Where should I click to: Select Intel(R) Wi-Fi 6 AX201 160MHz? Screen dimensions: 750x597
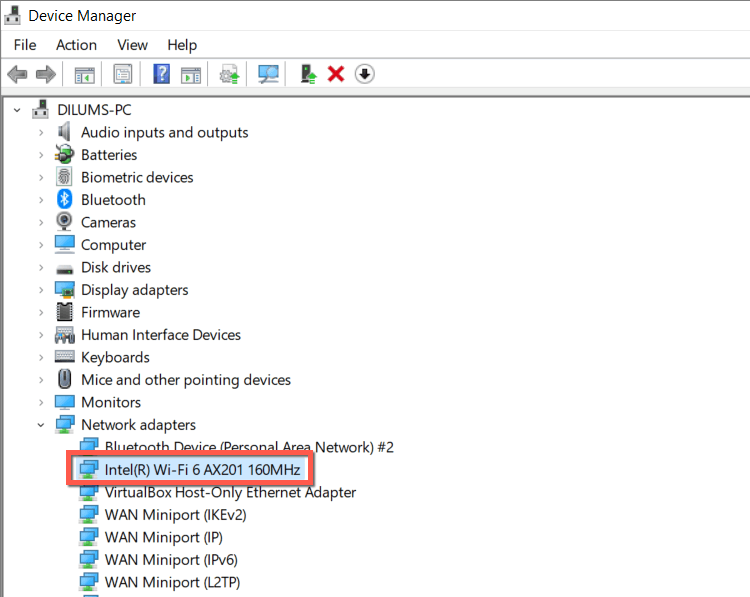click(x=202, y=469)
